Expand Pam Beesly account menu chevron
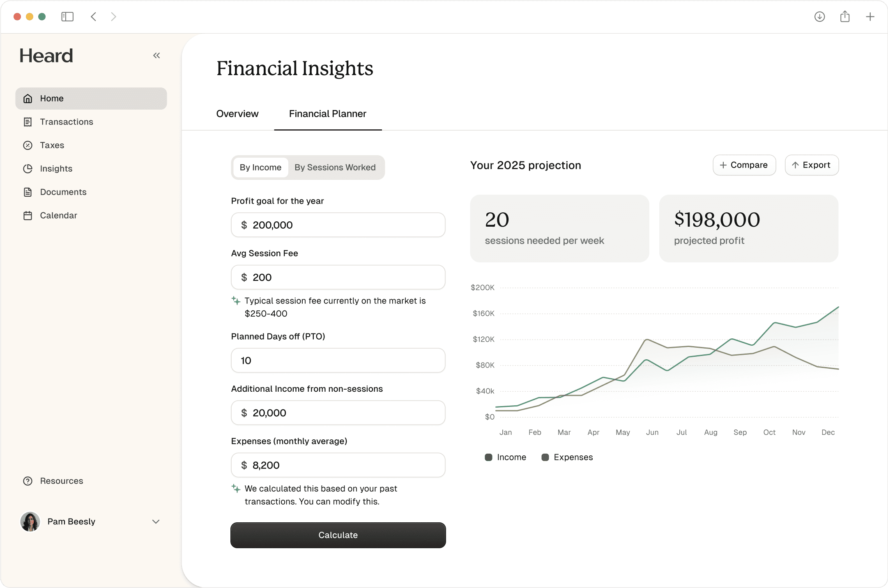This screenshot has width=888, height=588. [156, 521]
